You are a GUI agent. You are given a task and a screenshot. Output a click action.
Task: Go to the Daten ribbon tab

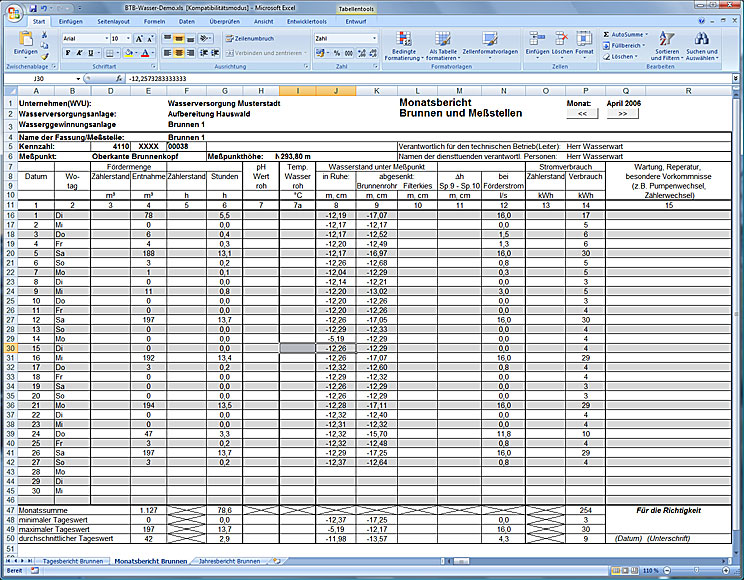pyautogui.click(x=186, y=21)
